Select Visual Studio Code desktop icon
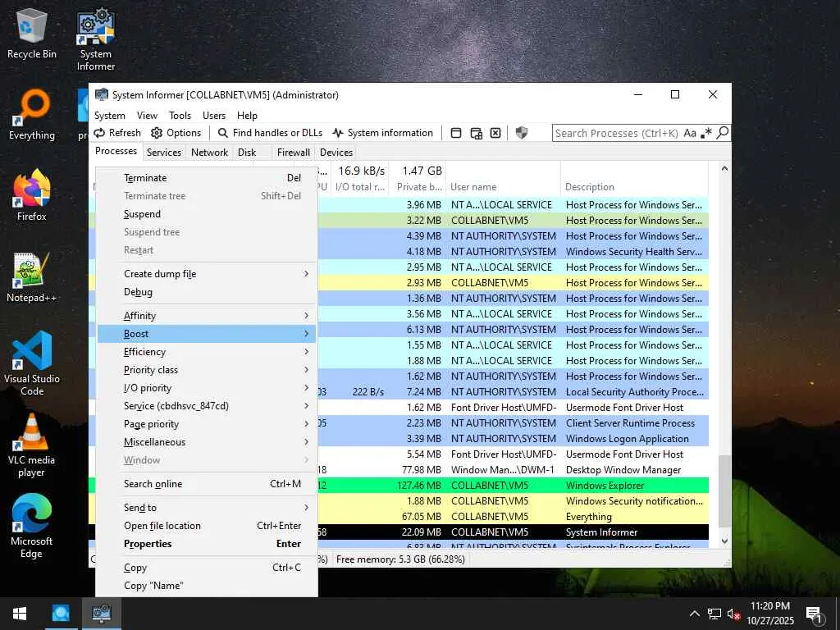840x630 pixels. pyautogui.click(x=32, y=363)
